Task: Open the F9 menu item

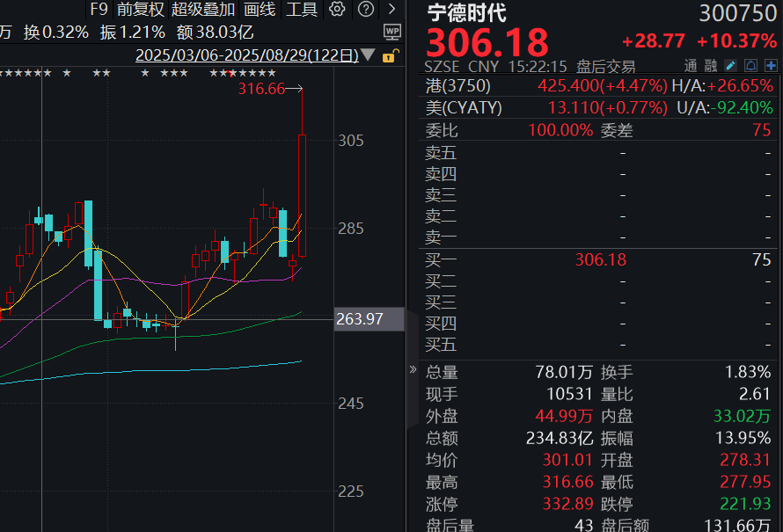Action: [x=99, y=9]
